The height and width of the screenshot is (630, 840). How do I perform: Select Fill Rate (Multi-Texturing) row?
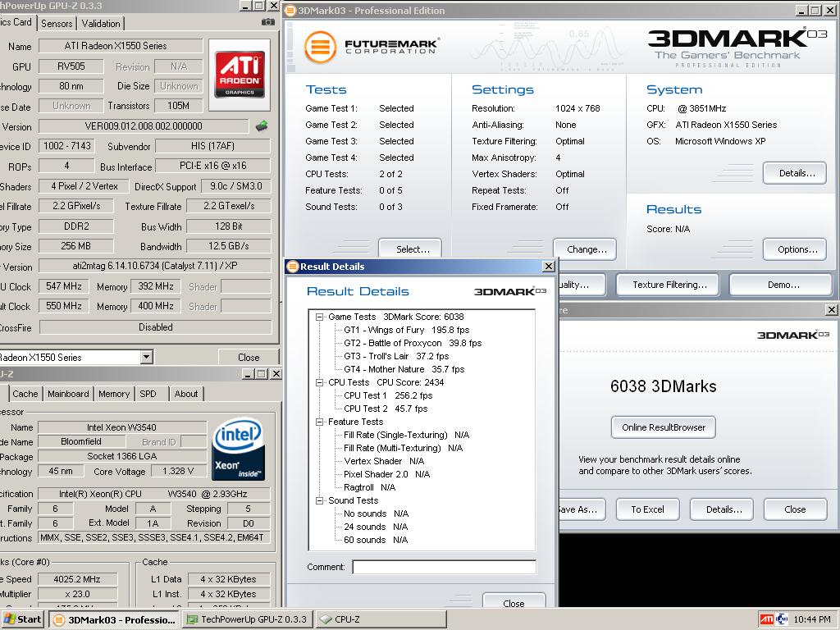click(x=403, y=448)
